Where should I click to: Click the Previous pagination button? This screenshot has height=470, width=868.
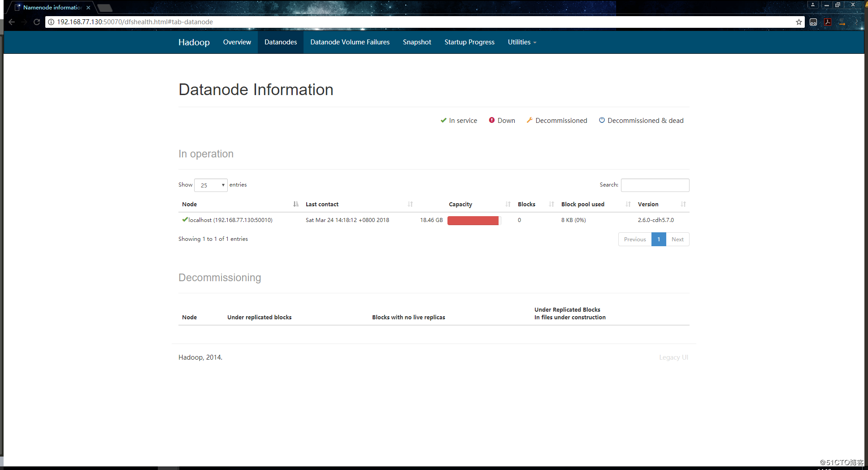[x=635, y=239]
